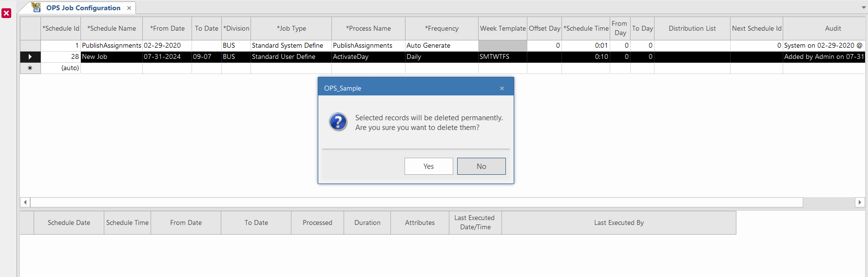The width and height of the screenshot is (868, 277).
Task: Click the To Date header in lower grid
Action: pyautogui.click(x=256, y=222)
